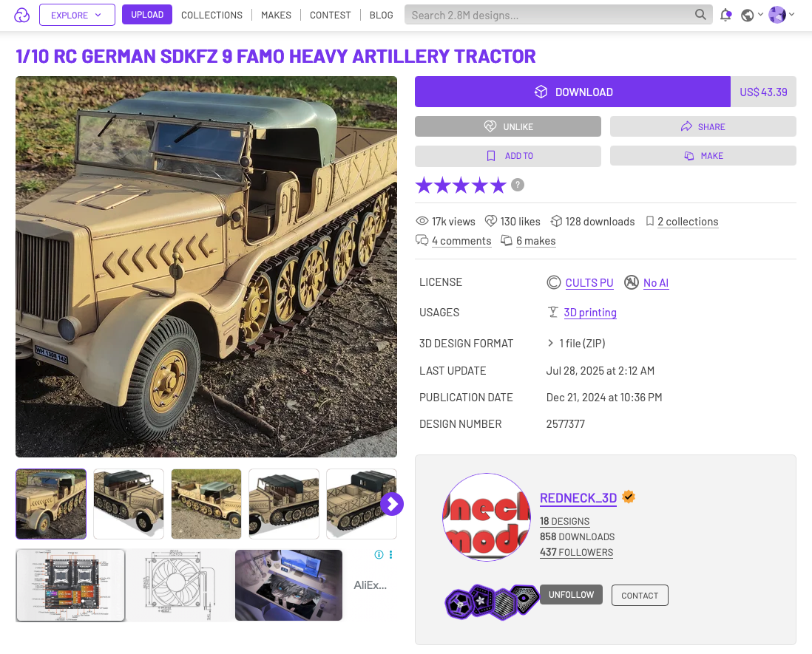
Task: Expand the 1 file (ZIP) format details
Action: pos(576,343)
